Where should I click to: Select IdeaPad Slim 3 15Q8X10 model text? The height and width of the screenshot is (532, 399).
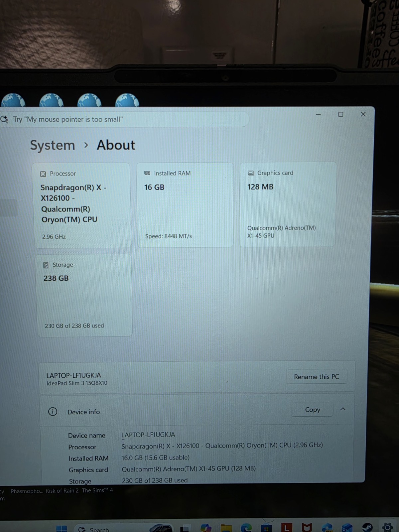point(77,383)
